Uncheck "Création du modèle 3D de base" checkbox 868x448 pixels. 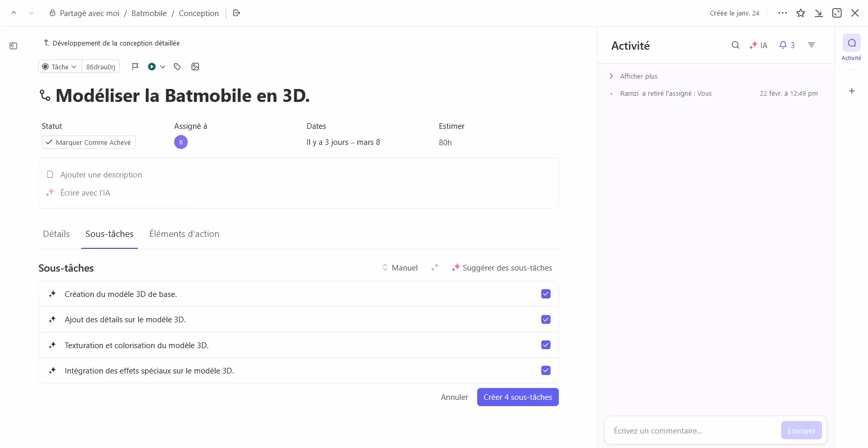(x=545, y=294)
